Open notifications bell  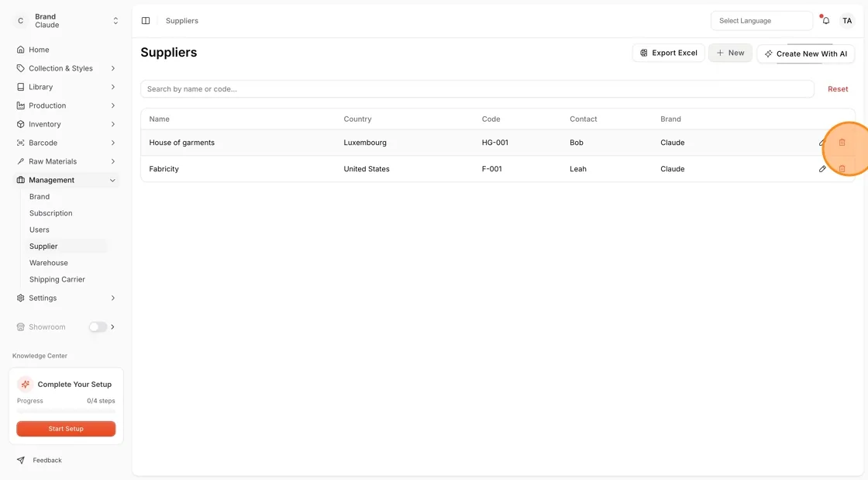tap(825, 21)
